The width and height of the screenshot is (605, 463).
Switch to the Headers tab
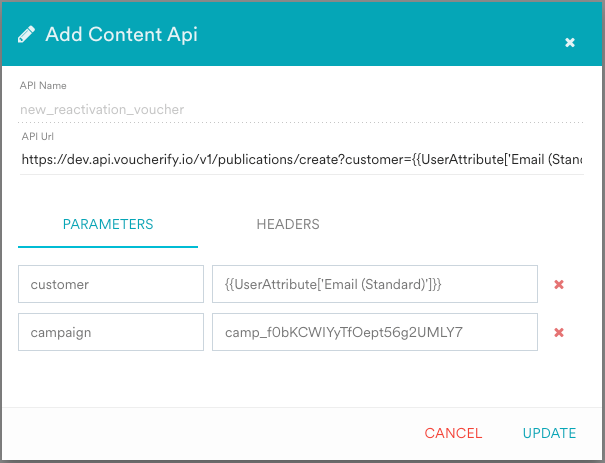pos(288,224)
